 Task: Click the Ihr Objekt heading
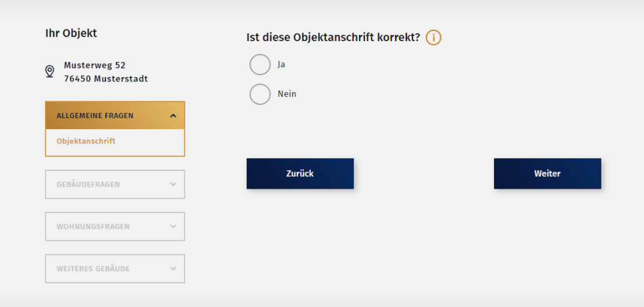pyautogui.click(x=71, y=33)
